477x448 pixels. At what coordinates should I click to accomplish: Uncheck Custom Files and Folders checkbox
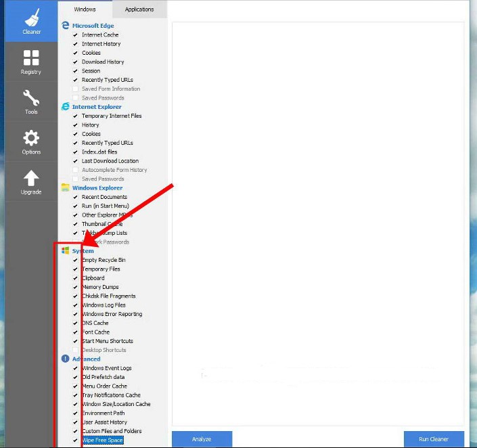75,431
